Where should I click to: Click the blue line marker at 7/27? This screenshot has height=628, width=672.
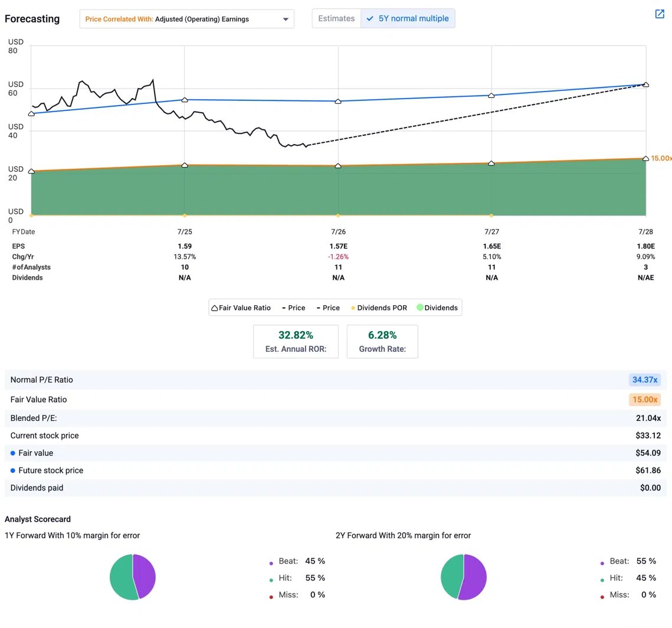(491, 95)
